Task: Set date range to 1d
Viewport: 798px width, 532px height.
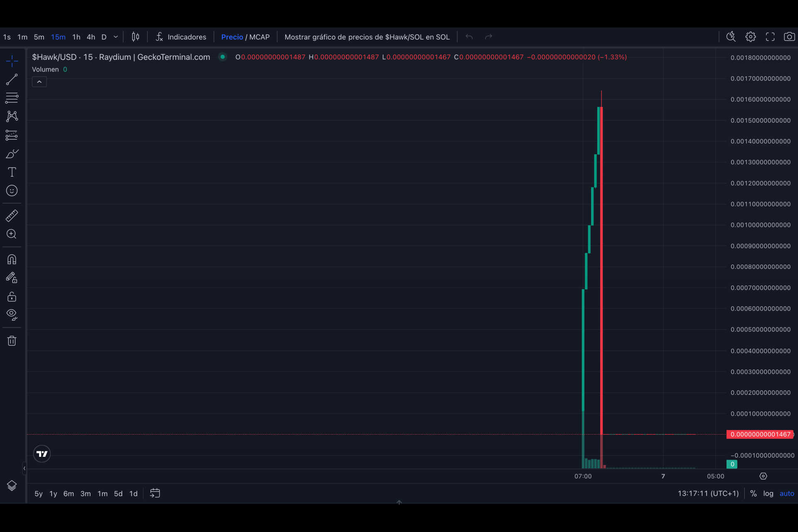Action: [133, 493]
